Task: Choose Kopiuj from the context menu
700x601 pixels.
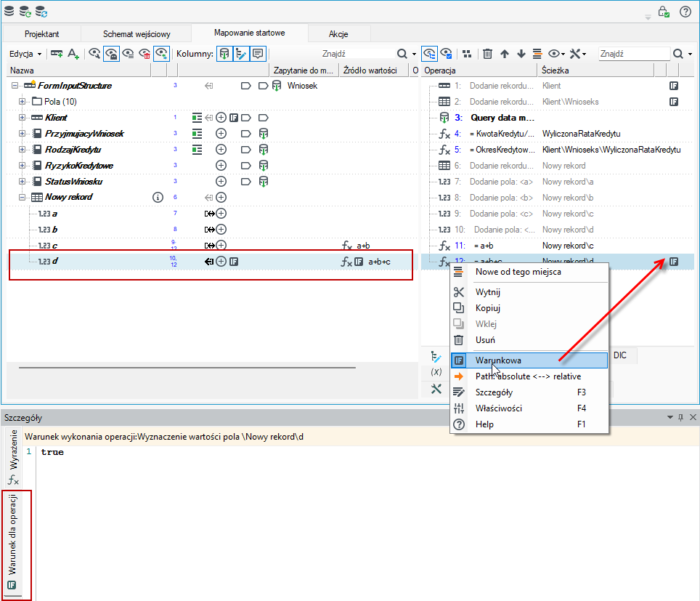Action: point(529,308)
